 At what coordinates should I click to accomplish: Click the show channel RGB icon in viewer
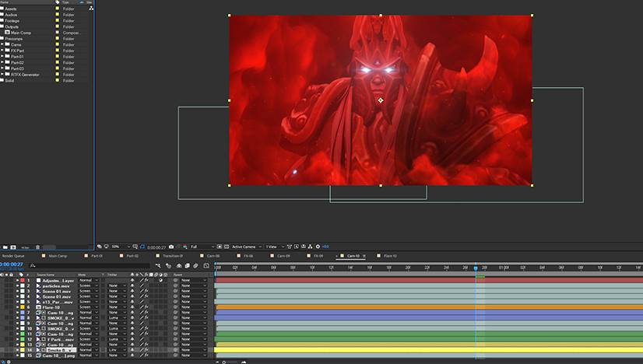pos(185,247)
